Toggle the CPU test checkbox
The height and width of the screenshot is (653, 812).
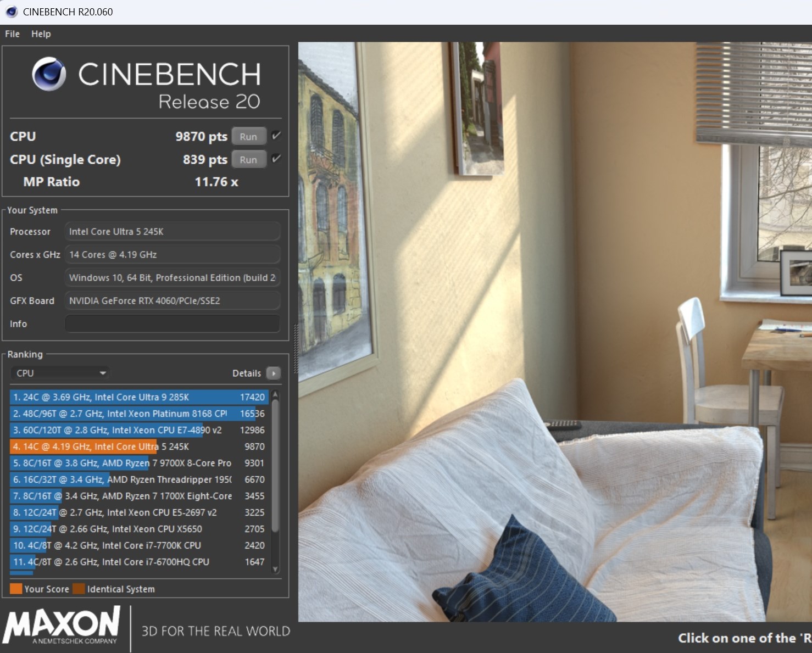click(x=276, y=136)
